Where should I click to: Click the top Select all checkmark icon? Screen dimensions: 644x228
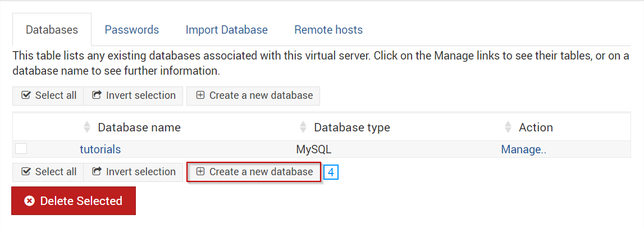(26, 95)
